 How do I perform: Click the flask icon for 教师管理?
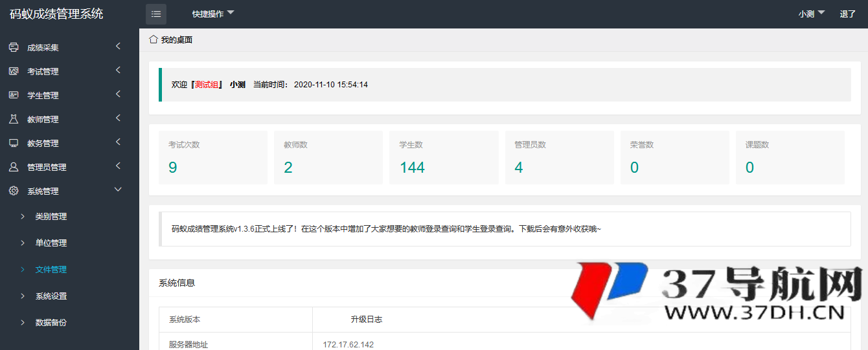14,119
